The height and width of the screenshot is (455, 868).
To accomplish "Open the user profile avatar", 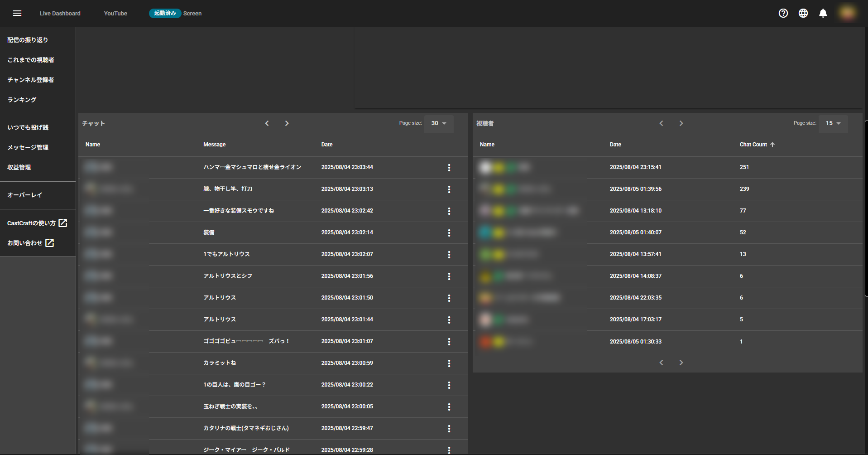I will point(848,13).
